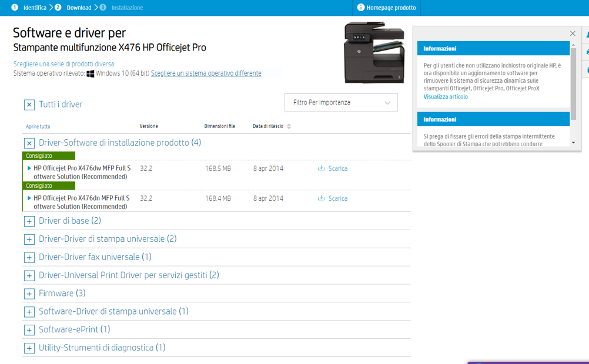This screenshot has height=364, width=589.
Task: Close the Informazioni notification panel
Action: 573,33
